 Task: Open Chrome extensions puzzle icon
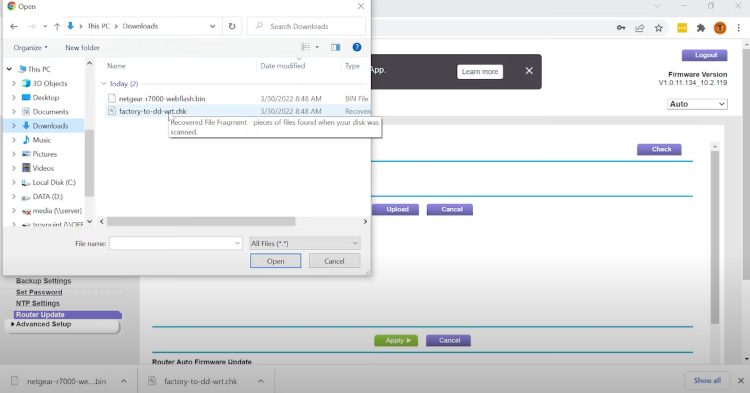click(701, 28)
